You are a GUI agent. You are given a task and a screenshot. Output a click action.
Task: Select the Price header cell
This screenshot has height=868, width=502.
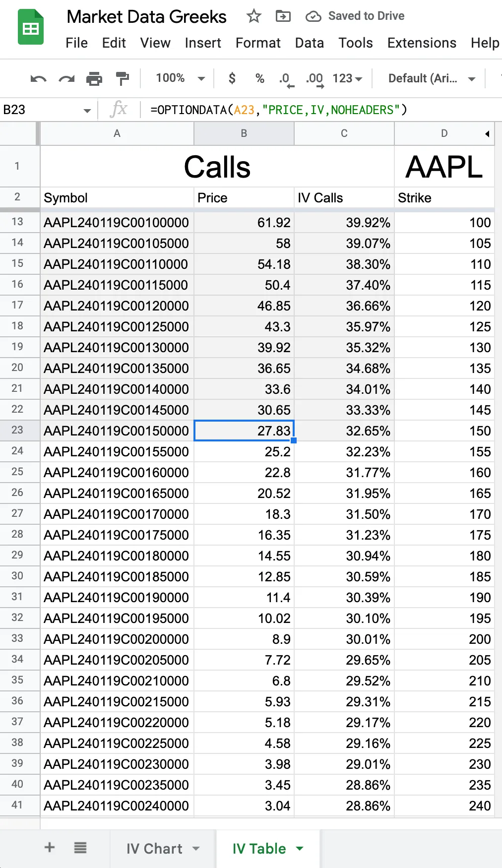(244, 197)
